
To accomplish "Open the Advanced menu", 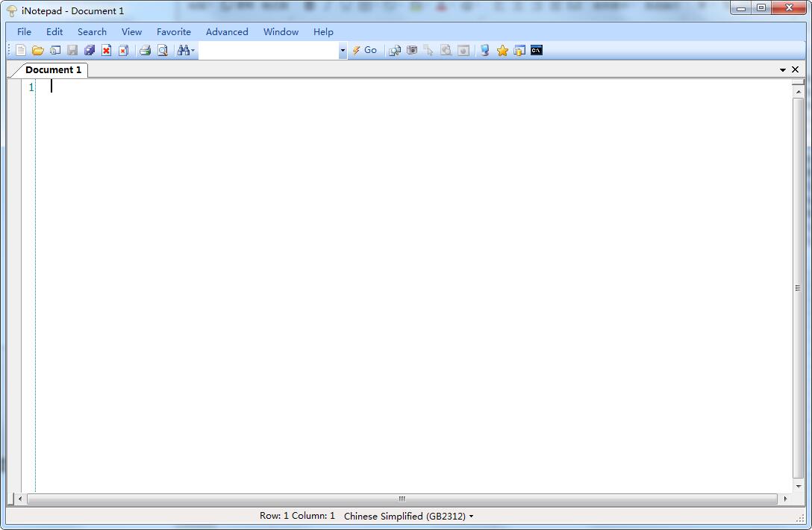I will pyautogui.click(x=227, y=32).
